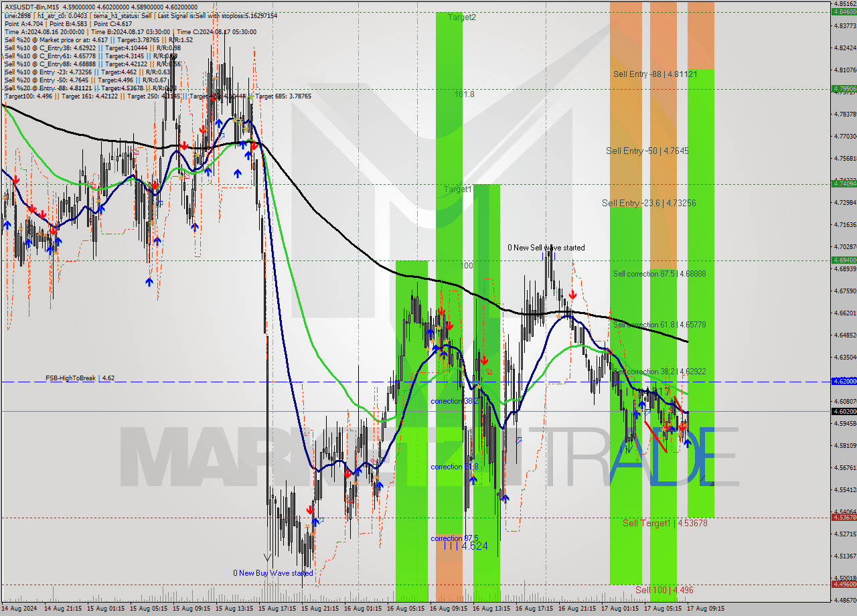This screenshot has width=857, height=616.
Task: Click the '14 Aug 2024' time axis label
Action: click(x=19, y=609)
